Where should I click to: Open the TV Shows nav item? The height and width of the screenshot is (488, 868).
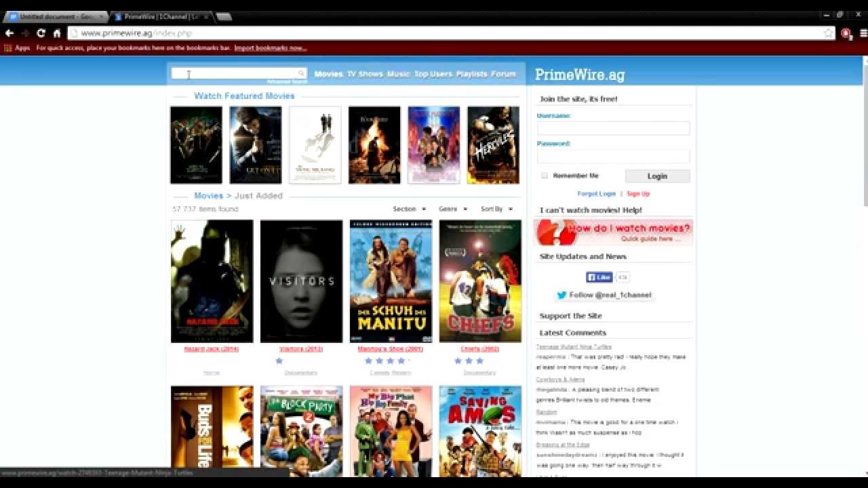365,74
